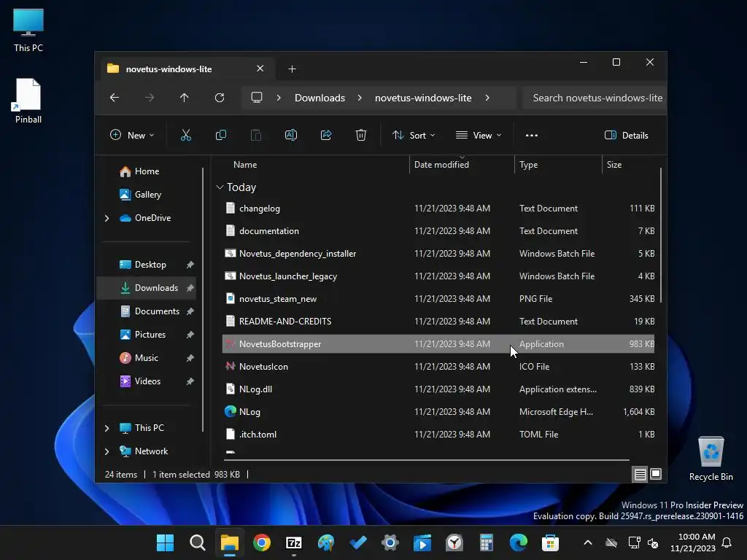747x560 pixels.
Task: Click Downloads in the address bar
Action: pos(320,98)
